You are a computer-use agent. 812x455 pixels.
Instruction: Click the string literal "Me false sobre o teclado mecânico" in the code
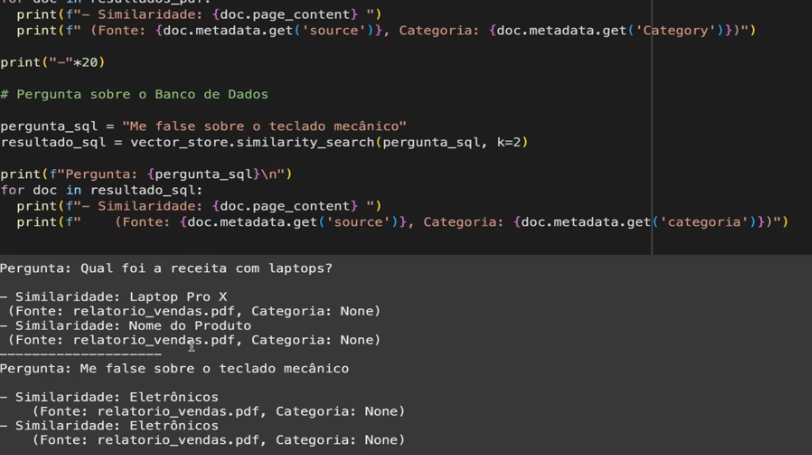[x=264, y=126]
